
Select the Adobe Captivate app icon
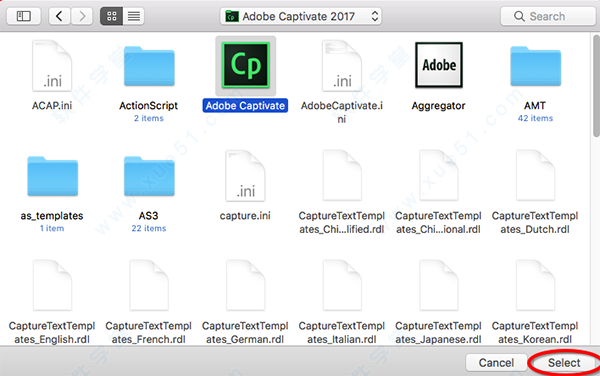coord(246,65)
